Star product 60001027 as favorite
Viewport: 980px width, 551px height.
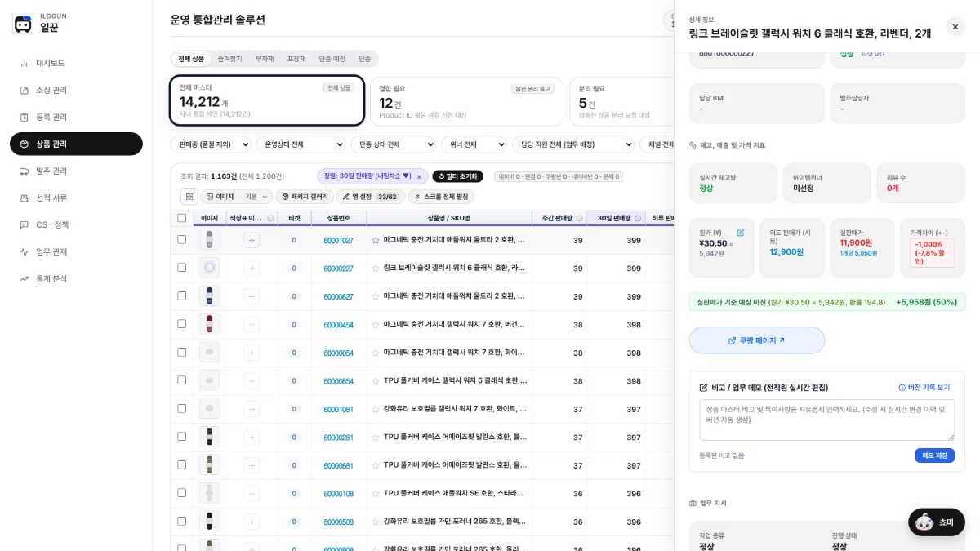[376, 240]
